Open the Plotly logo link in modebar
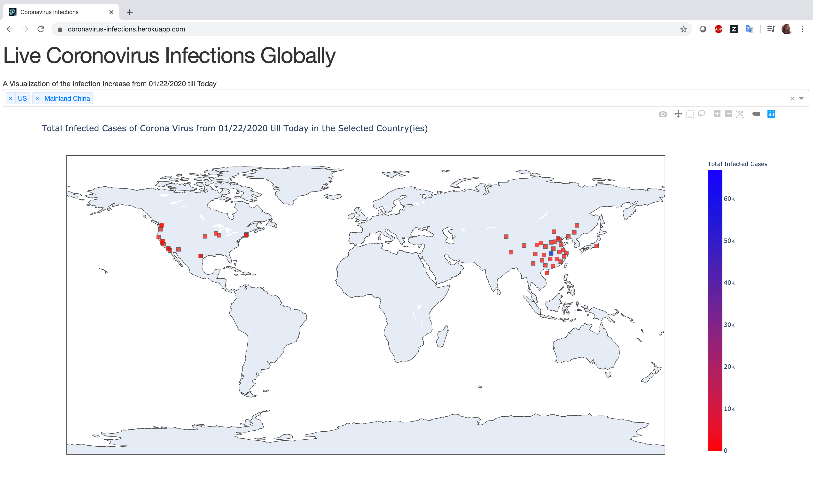The width and height of the screenshot is (813, 504). 771,114
